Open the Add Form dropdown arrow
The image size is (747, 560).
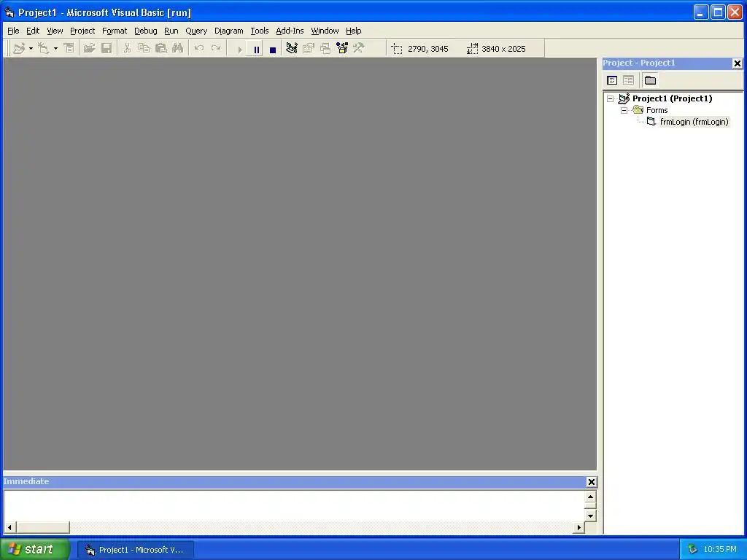tap(55, 49)
